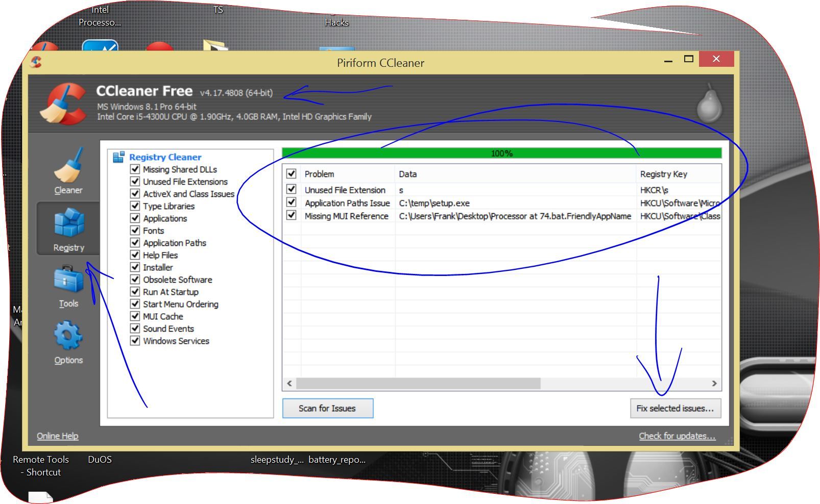
Task: Click the scrollbar right arrow
Action: (x=714, y=383)
